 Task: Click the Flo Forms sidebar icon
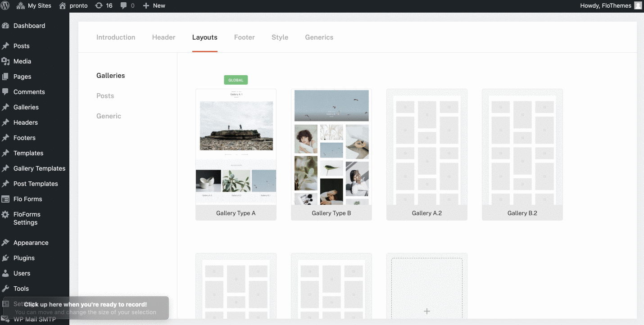tap(5, 199)
